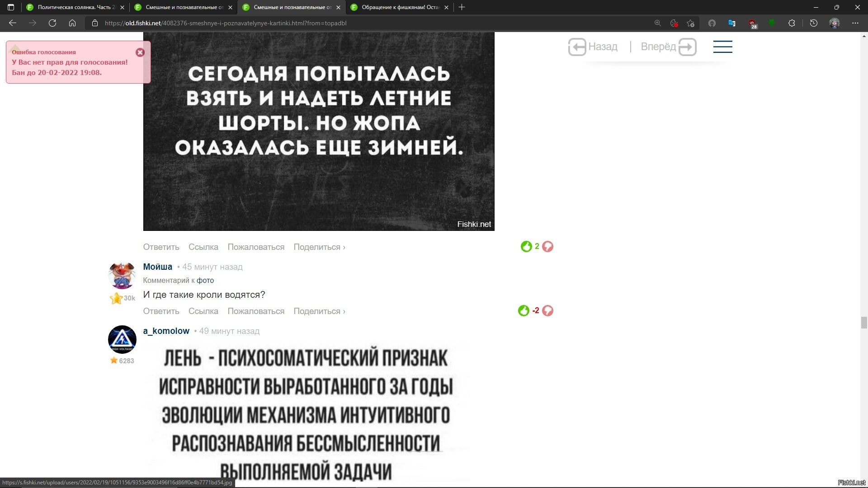Open the green extension icon
868x488 pixels.
pyautogui.click(x=772, y=23)
